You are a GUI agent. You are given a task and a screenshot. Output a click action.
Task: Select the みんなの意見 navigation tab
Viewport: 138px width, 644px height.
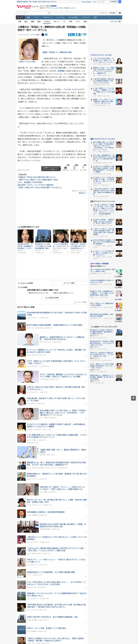73,17
